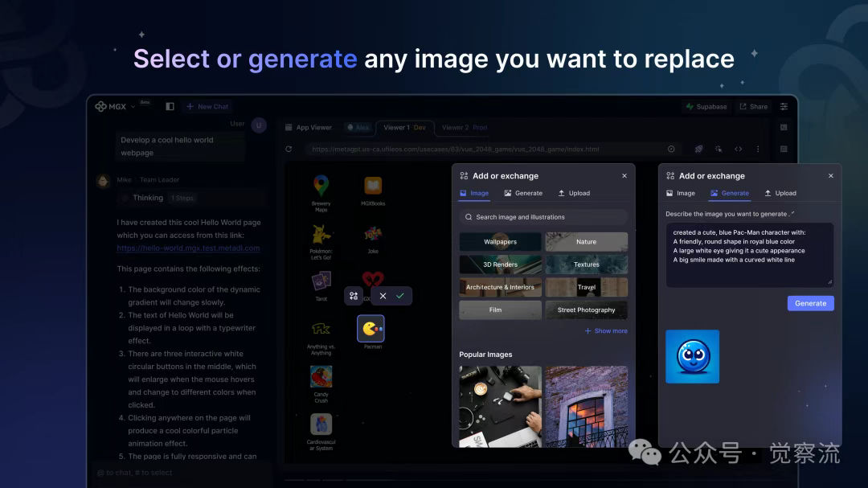Choose the Nature category tile

(x=587, y=241)
